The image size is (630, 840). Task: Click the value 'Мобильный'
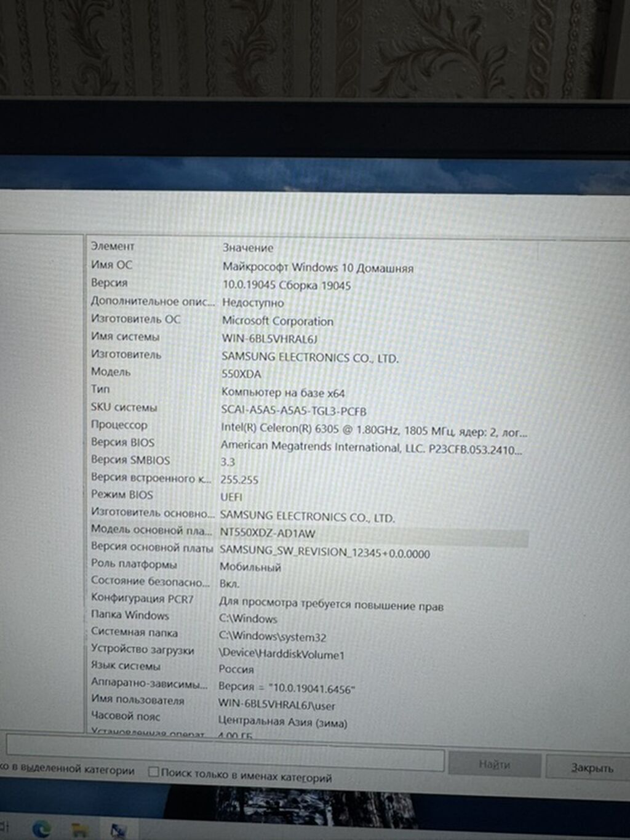250,567
